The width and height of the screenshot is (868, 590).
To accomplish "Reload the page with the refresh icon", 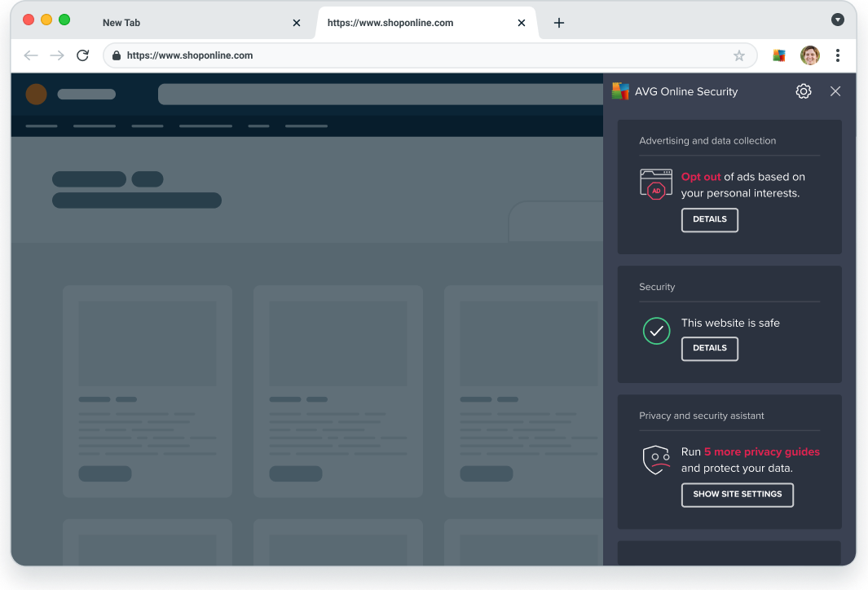I will tap(82, 55).
